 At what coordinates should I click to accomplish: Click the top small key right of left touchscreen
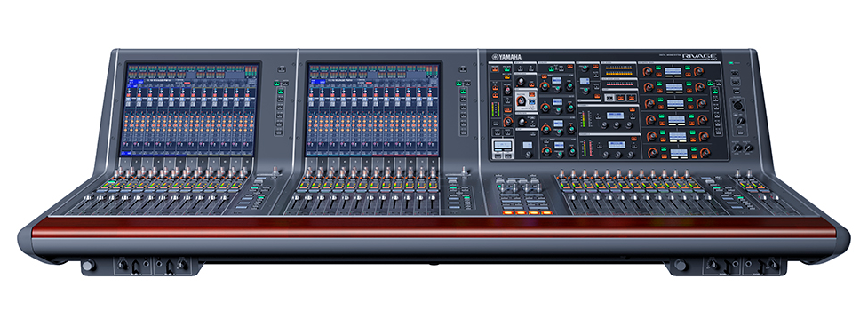(x=282, y=68)
